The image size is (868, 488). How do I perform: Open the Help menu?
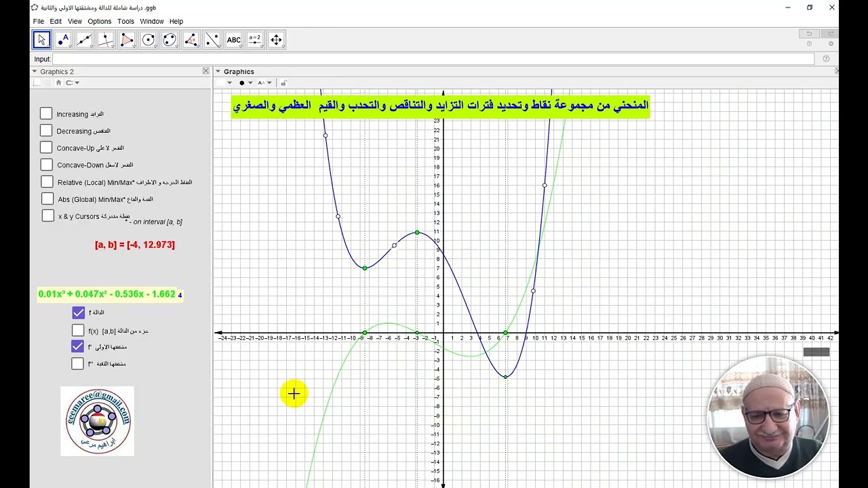click(176, 22)
